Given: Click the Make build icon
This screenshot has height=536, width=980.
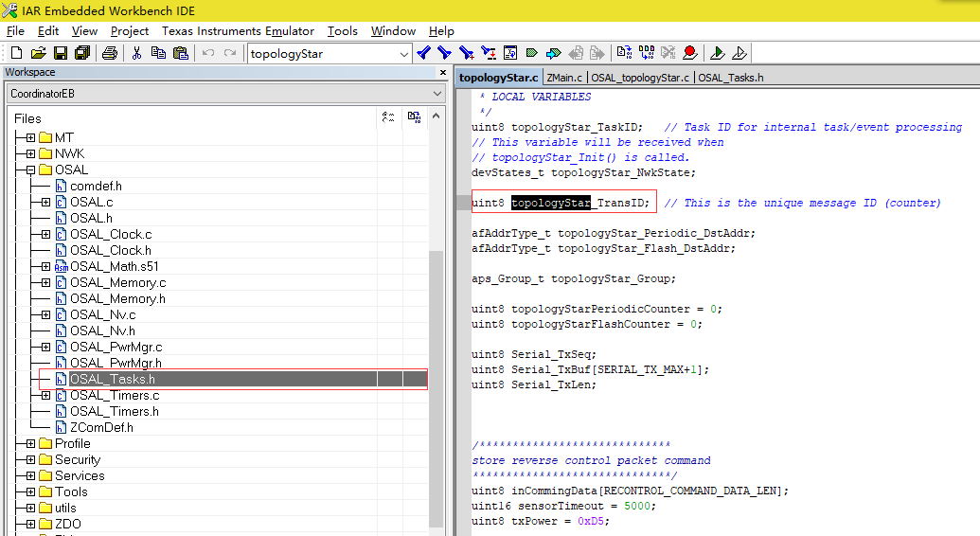Looking at the screenshot, I should coord(646,53).
